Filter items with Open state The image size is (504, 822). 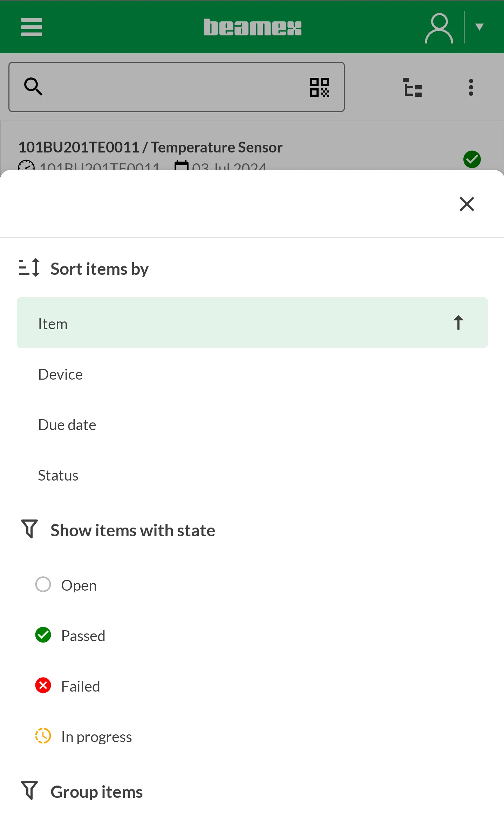[x=79, y=585]
